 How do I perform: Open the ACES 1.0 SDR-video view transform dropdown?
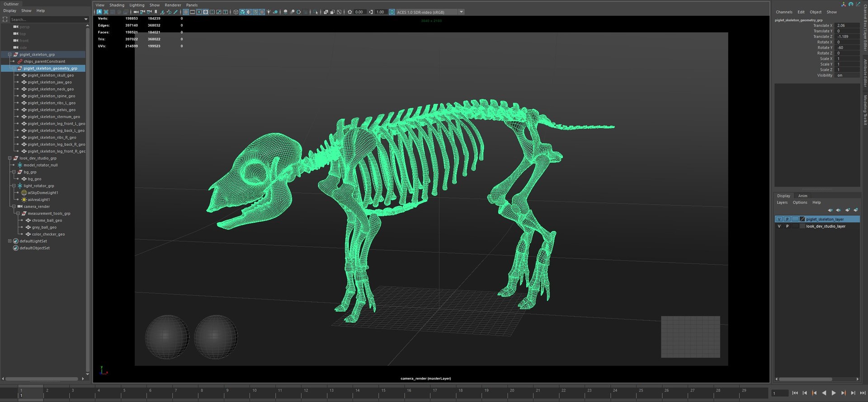[461, 12]
